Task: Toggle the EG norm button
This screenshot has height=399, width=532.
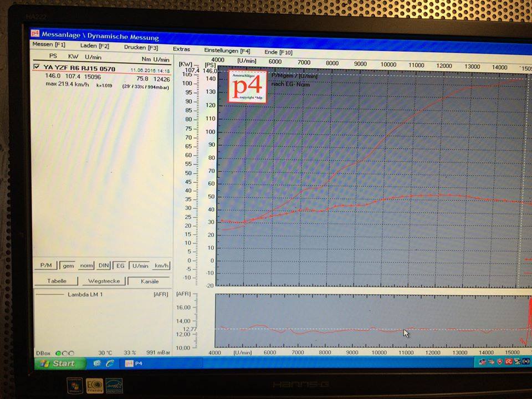Action: [120, 265]
